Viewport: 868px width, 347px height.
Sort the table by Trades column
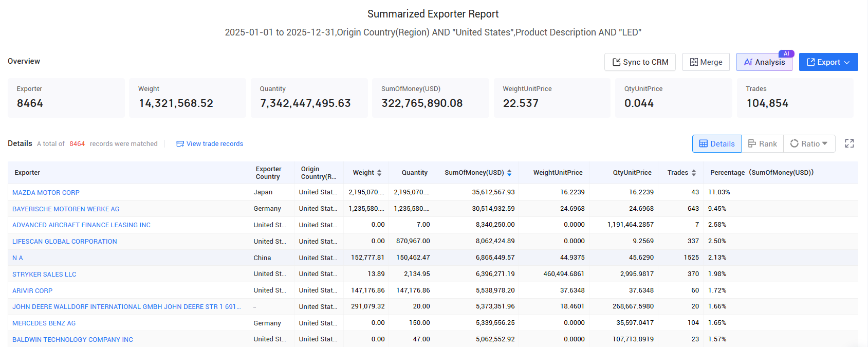coord(694,173)
